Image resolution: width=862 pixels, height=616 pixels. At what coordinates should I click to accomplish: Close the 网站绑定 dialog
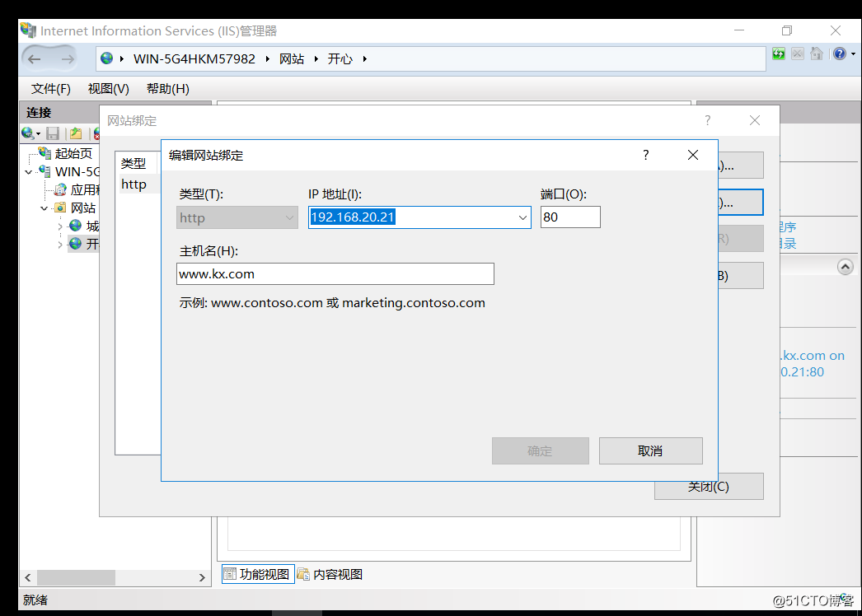[x=755, y=120]
